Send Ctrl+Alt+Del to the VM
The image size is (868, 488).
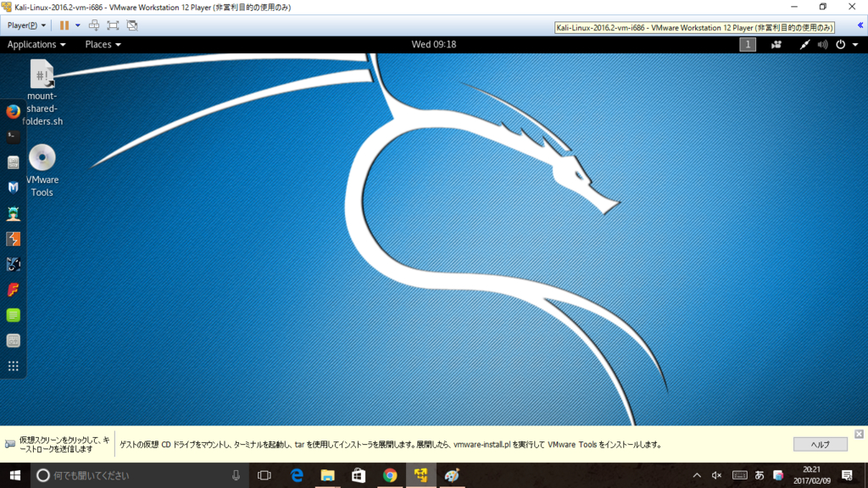point(94,25)
